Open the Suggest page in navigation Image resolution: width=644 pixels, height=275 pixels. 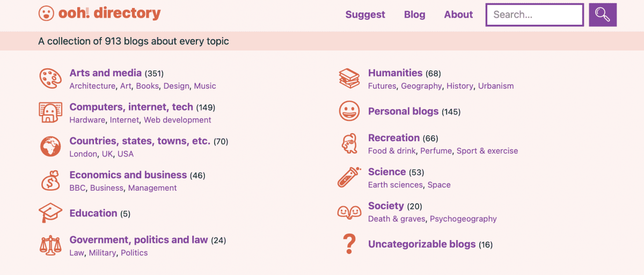click(365, 15)
